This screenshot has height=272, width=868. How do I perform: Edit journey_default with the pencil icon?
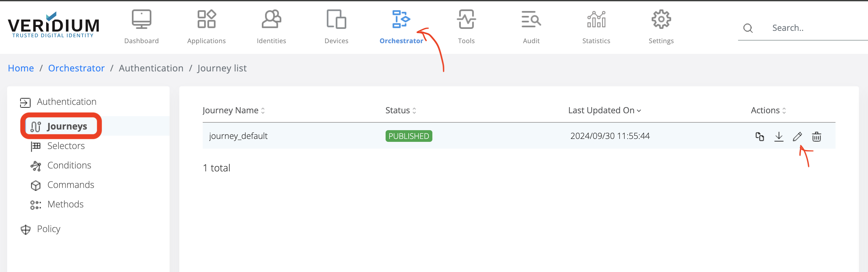click(x=797, y=136)
